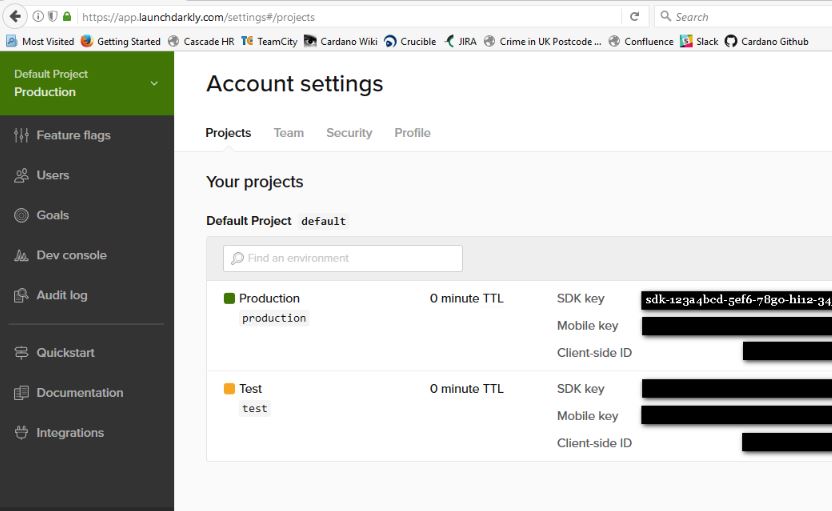Switch to the Security tab
832x511 pixels.
(349, 133)
